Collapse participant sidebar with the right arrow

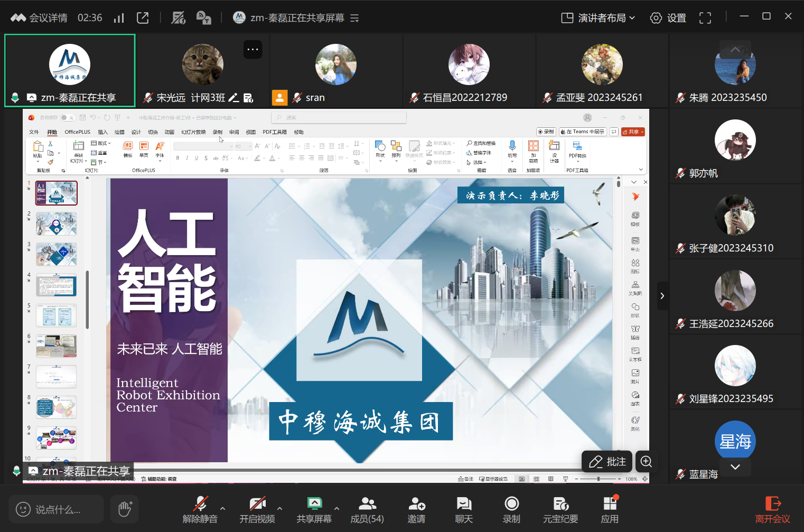pyautogui.click(x=662, y=296)
